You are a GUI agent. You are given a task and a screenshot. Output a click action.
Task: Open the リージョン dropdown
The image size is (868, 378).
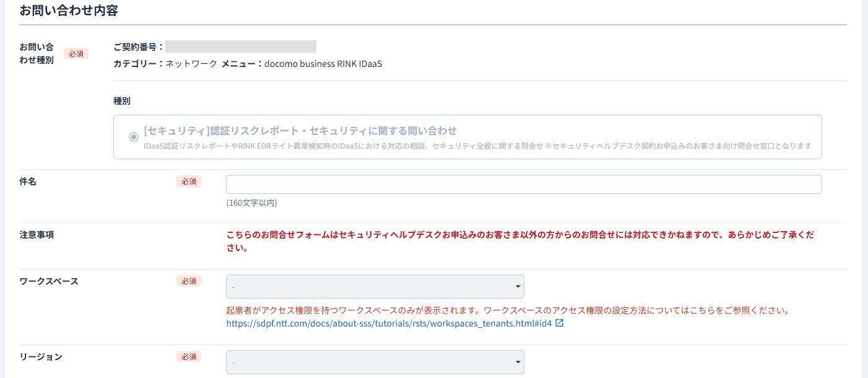point(375,363)
